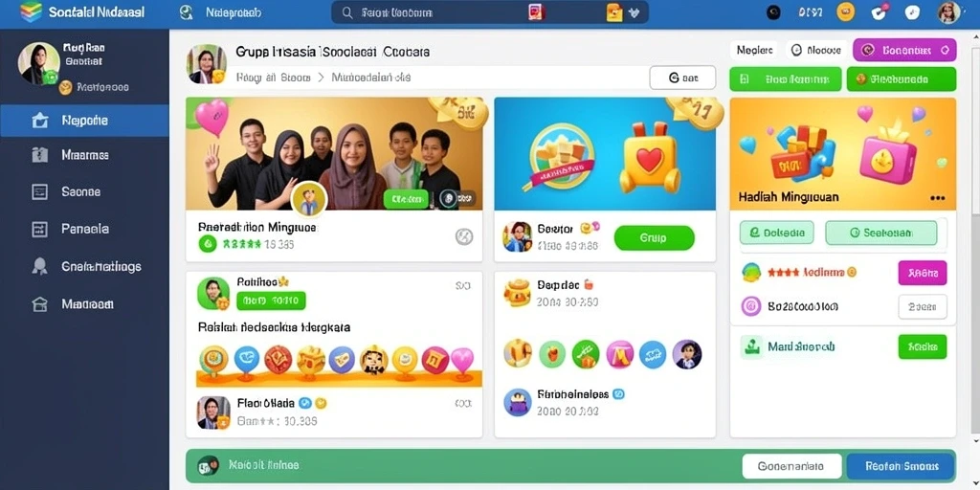Click the white round music icon in top bar
This screenshot has width=980, height=490.
(913, 11)
